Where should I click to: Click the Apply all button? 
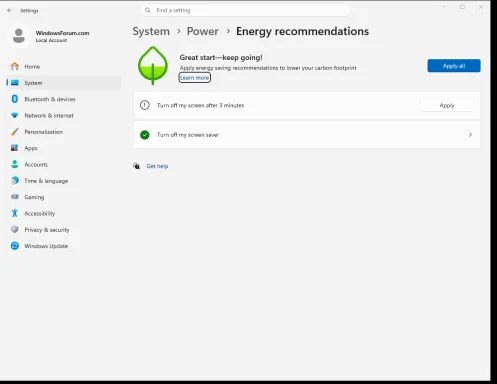pos(454,66)
